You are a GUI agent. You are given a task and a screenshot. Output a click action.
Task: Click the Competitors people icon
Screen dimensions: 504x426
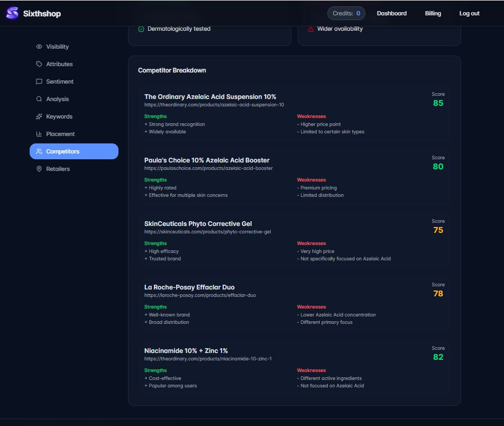coord(39,151)
